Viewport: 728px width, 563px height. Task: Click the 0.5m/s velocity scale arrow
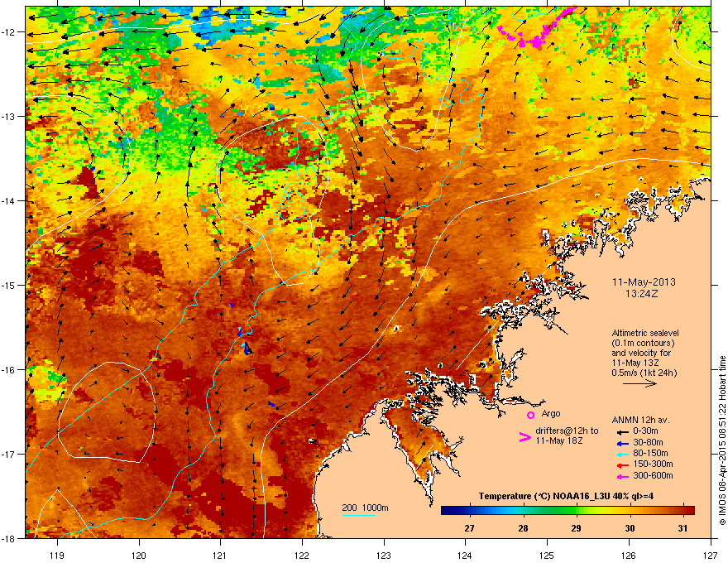coord(639,383)
